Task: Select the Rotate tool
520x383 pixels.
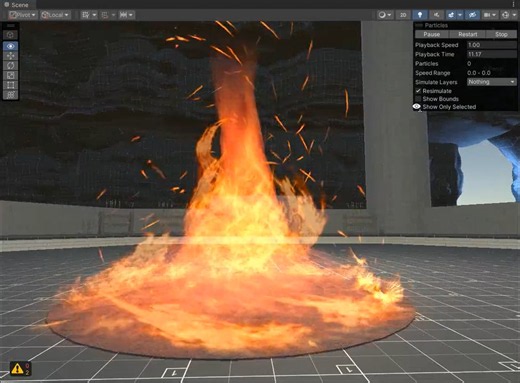Action: click(11, 65)
